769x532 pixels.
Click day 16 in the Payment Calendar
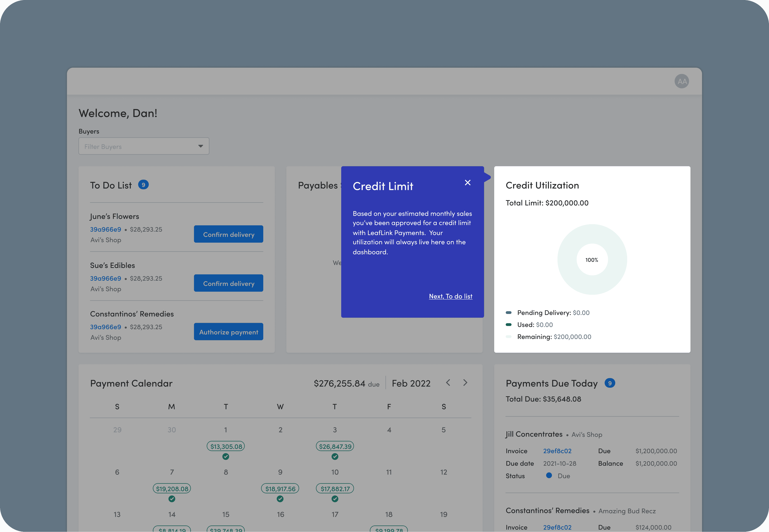point(280,514)
